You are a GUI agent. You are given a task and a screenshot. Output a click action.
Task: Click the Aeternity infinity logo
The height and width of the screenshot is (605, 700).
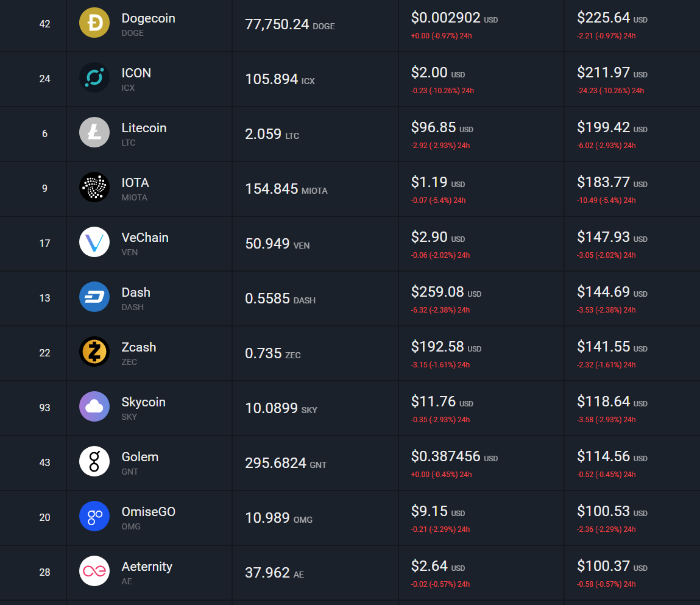pos(94,571)
